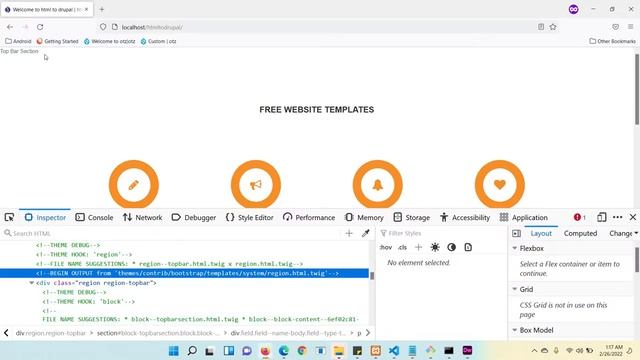This screenshot has width=640, height=360.
Task: Collapse the div region-topbar node
Action: coord(31,282)
